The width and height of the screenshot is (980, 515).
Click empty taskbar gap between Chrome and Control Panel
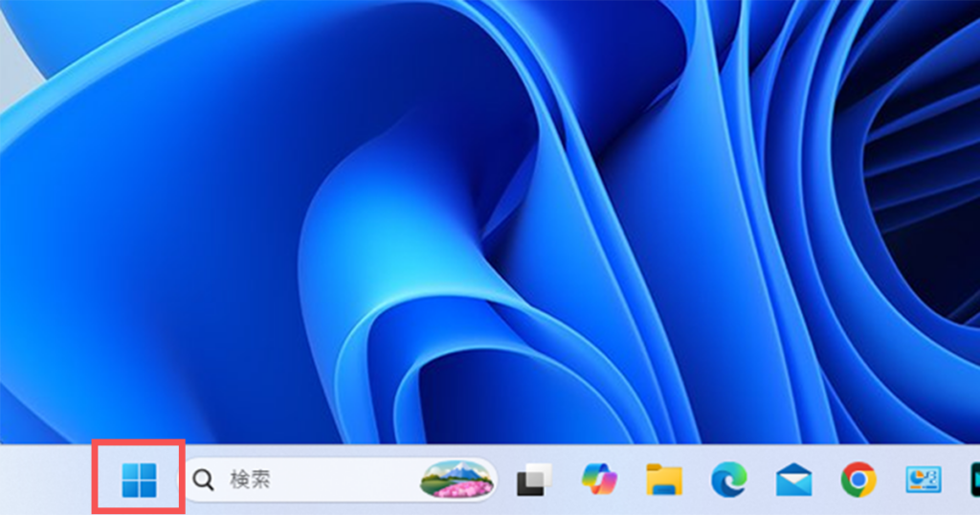[x=891, y=479]
